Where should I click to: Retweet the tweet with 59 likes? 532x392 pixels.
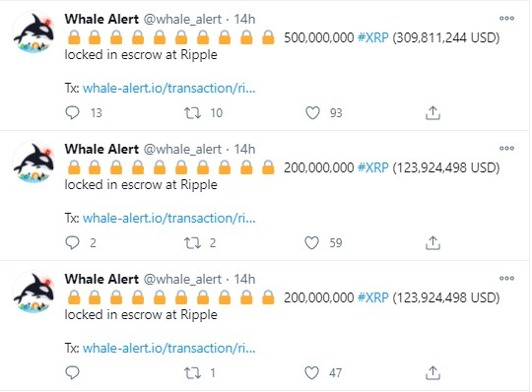(x=192, y=243)
